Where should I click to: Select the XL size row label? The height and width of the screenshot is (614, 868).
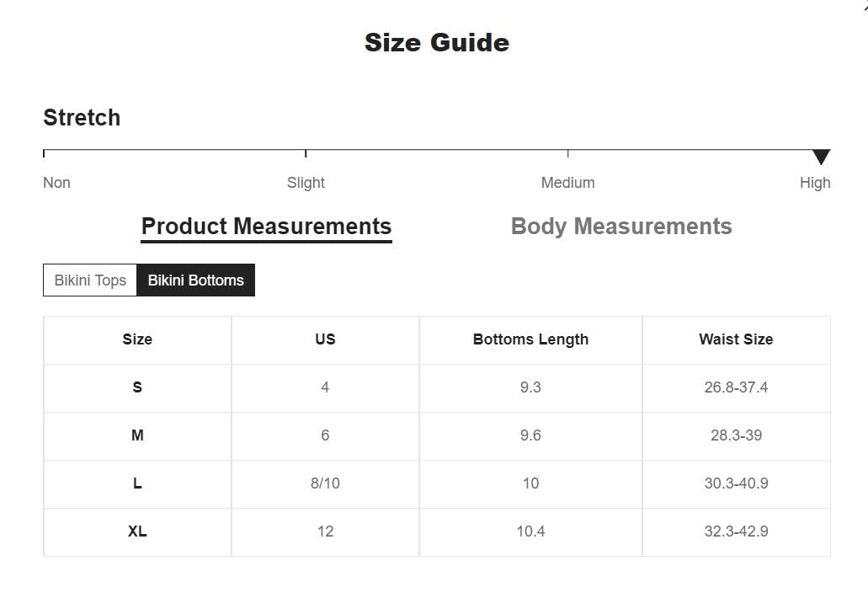point(137,531)
